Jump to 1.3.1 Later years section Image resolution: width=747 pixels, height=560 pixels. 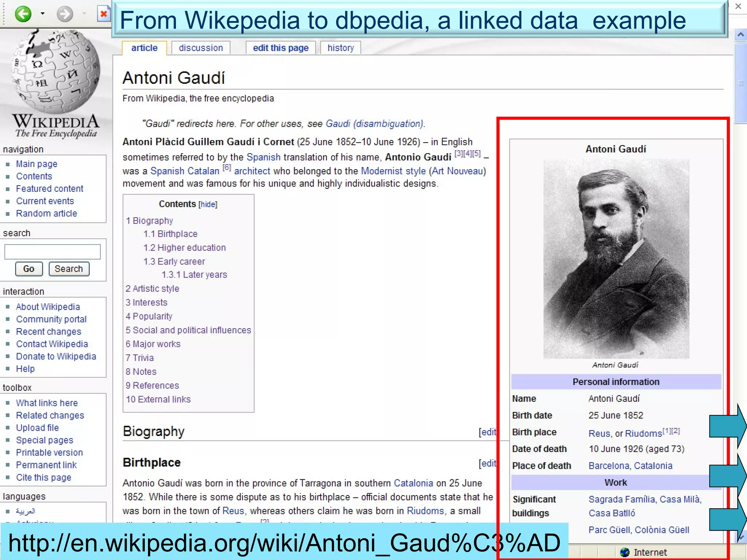pyautogui.click(x=194, y=275)
